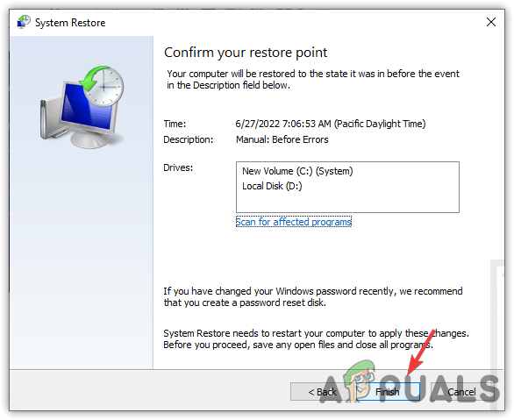Click the restore explanation text under heading
The height and width of the screenshot is (420, 514).
(x=313, y=79)
